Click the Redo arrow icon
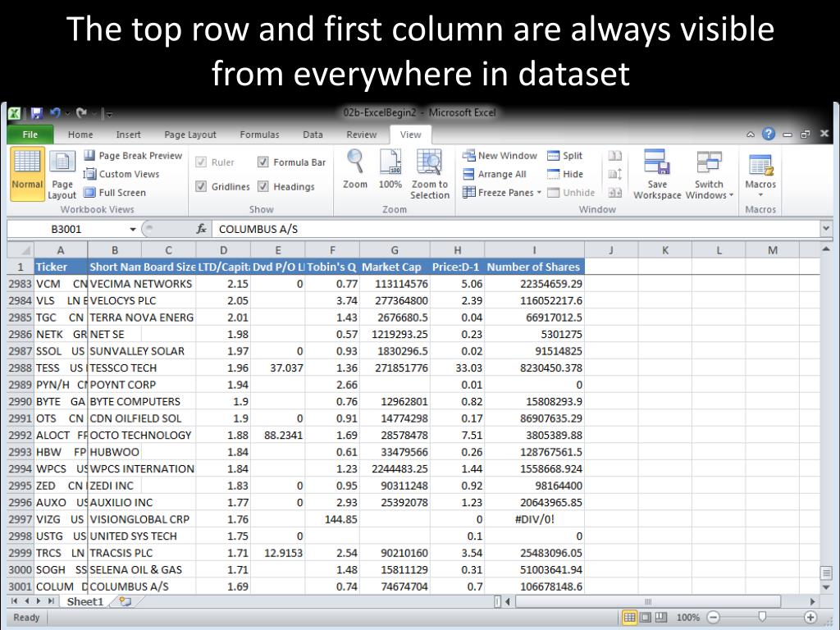 (x=81, y=113)
